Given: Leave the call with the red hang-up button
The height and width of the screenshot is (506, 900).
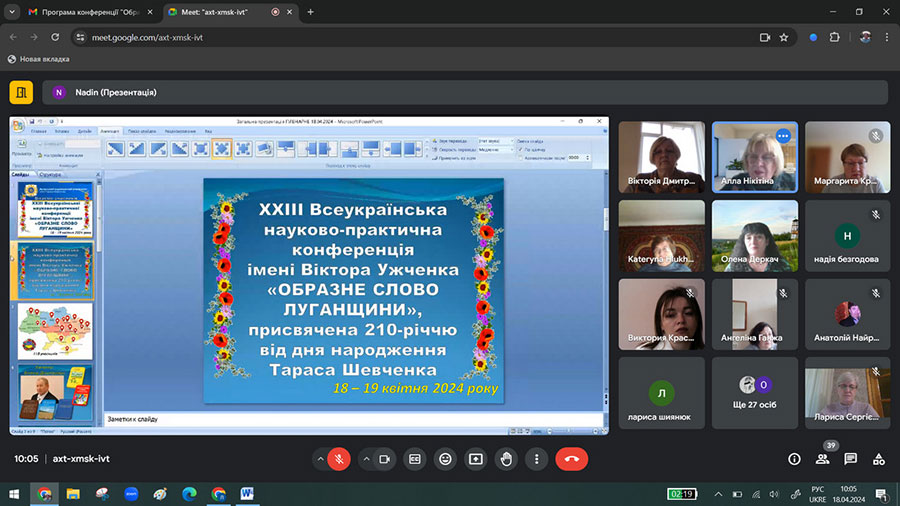Looking at the screenshot, I should coord(572,459).
